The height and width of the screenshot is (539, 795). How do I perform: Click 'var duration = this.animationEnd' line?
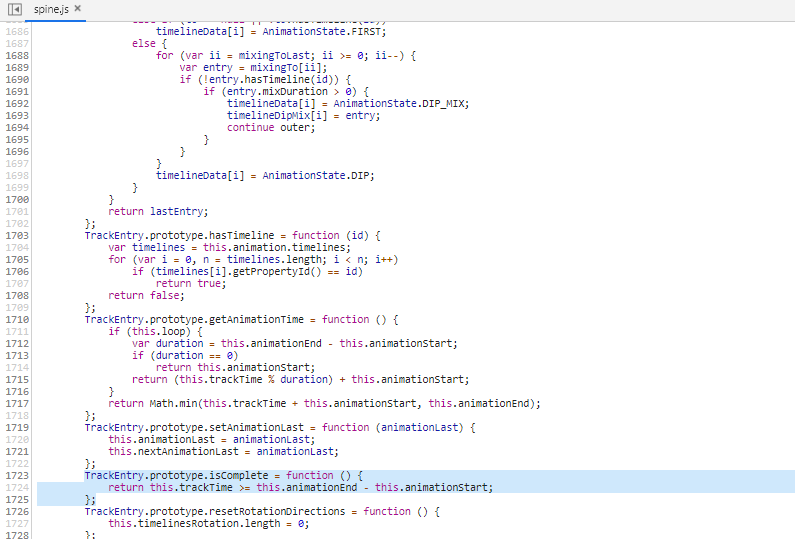coord(295,344)
